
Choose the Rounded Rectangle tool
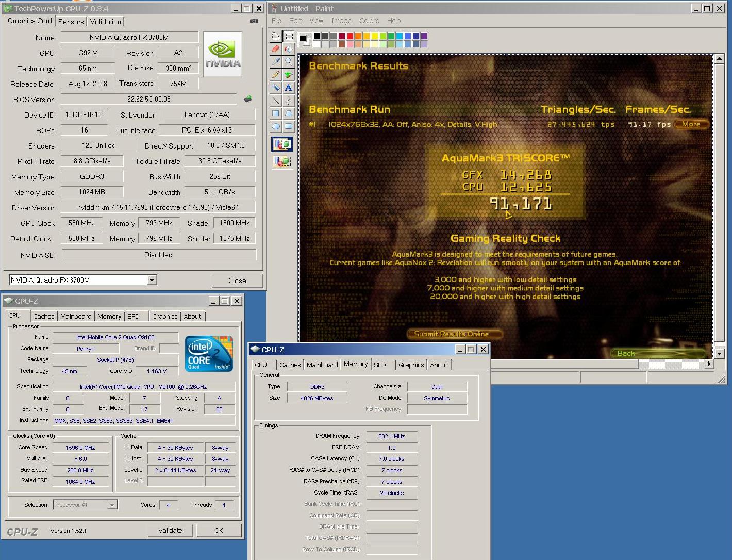pyautogui.click(x=289, y=126)
